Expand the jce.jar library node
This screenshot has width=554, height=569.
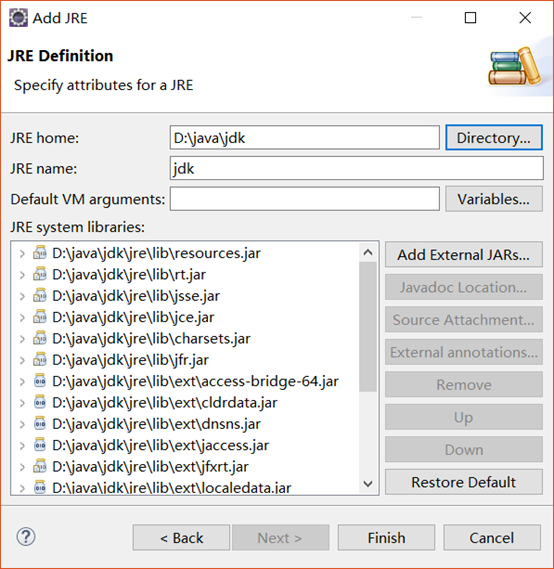pos(22,318)
